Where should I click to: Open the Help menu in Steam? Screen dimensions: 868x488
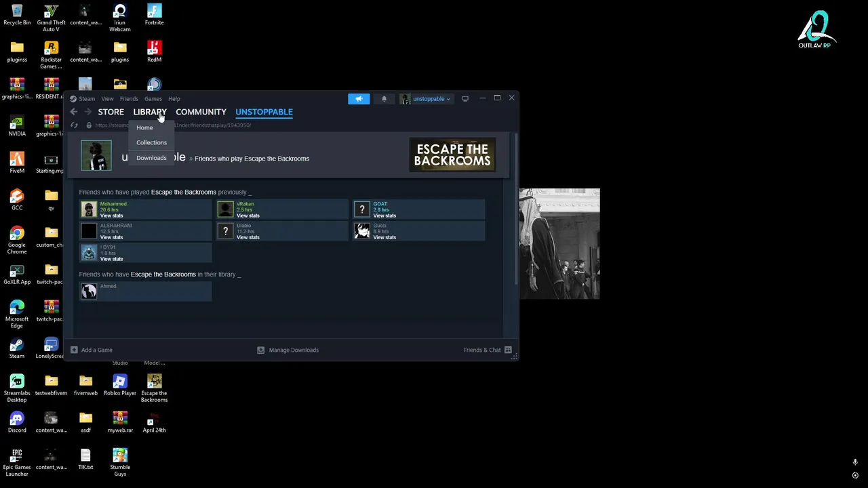(174, 99)
